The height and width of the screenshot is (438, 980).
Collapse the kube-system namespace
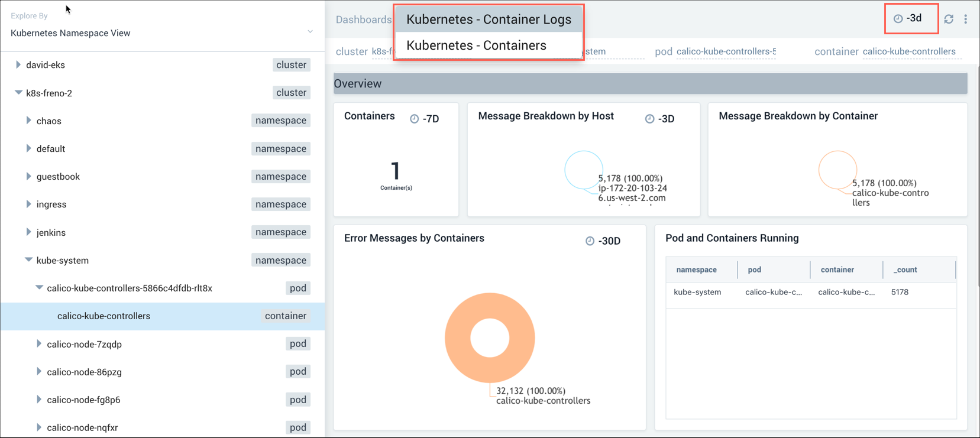pyautogui.click(x=28, y=260)
